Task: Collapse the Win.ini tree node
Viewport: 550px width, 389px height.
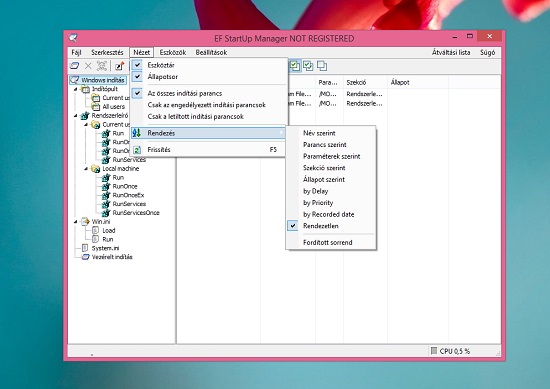Action: 76,221
